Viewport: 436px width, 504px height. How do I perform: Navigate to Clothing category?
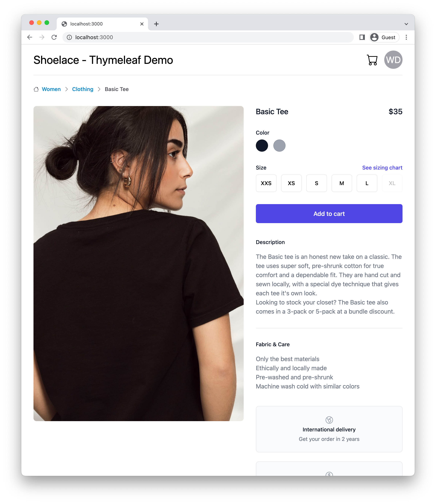click(x=82, y=89)
